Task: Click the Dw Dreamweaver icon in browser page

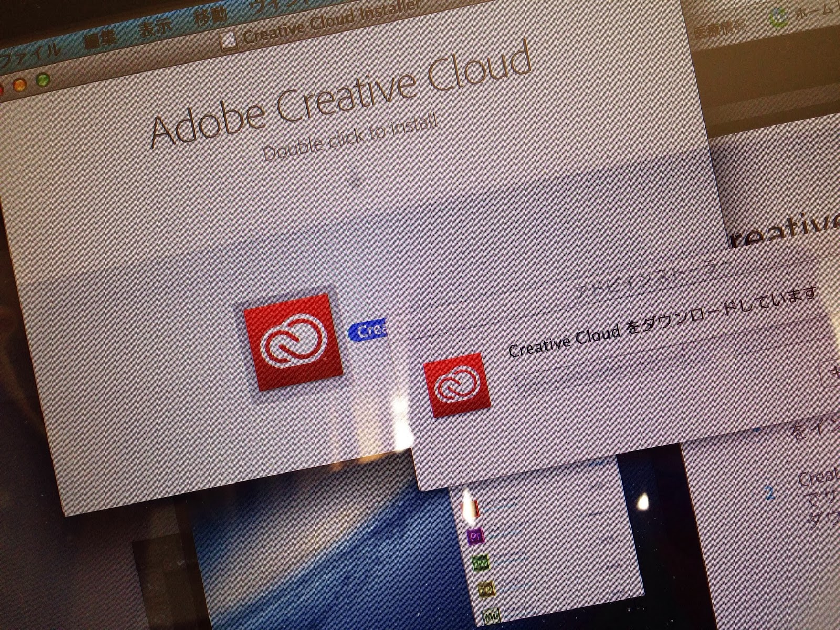Action: [x=479, y=563]
